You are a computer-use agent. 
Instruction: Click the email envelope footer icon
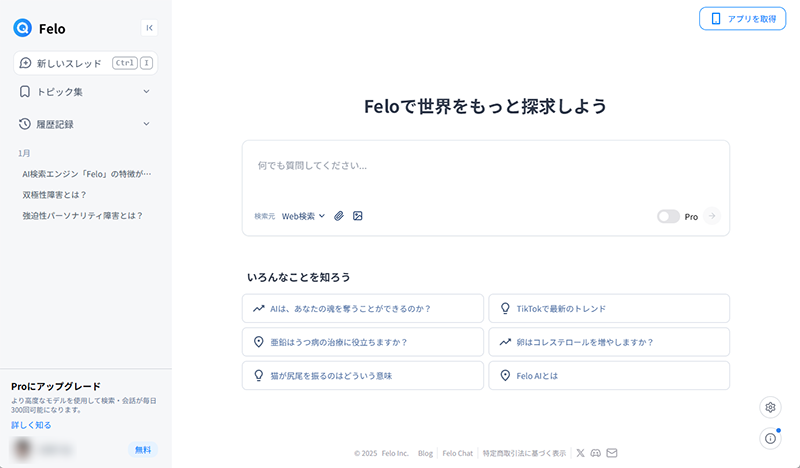click(612, 453)
